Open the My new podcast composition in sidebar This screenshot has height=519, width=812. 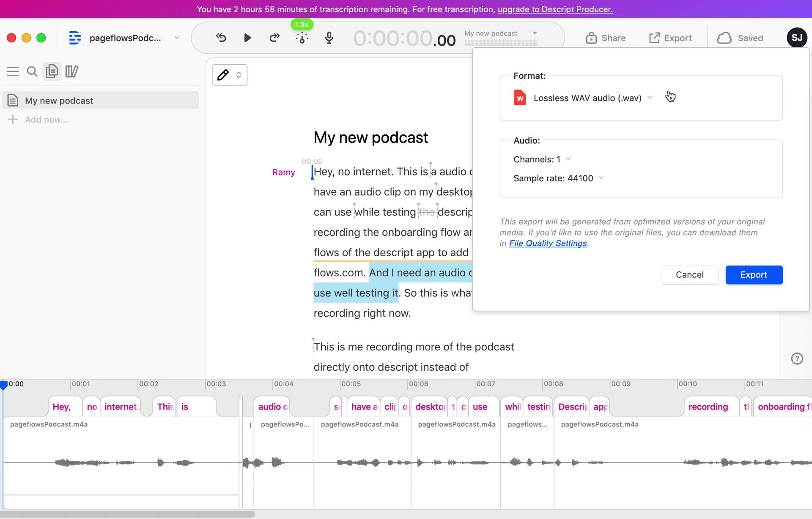101,101
